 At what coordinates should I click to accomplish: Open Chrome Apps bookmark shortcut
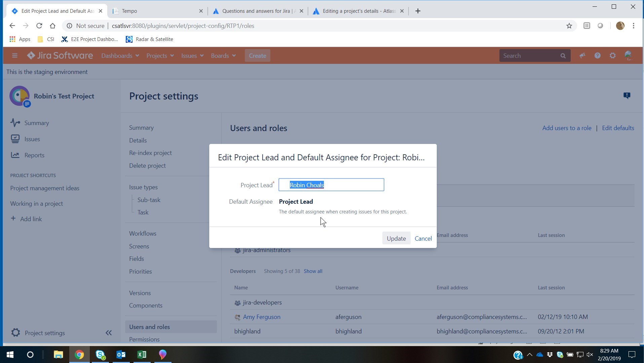point(20,39)
